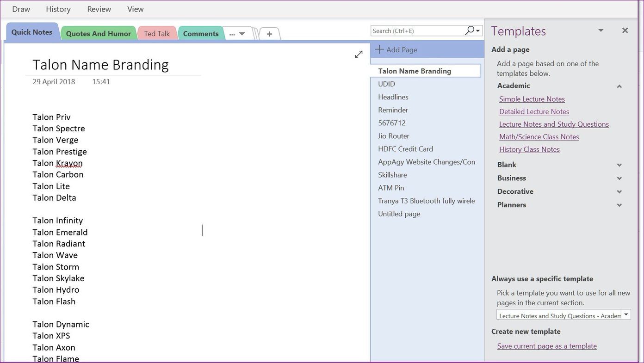Open the AppAgy Website Changes page
This screenshot has height=363, width=644.
pos(426,161)
